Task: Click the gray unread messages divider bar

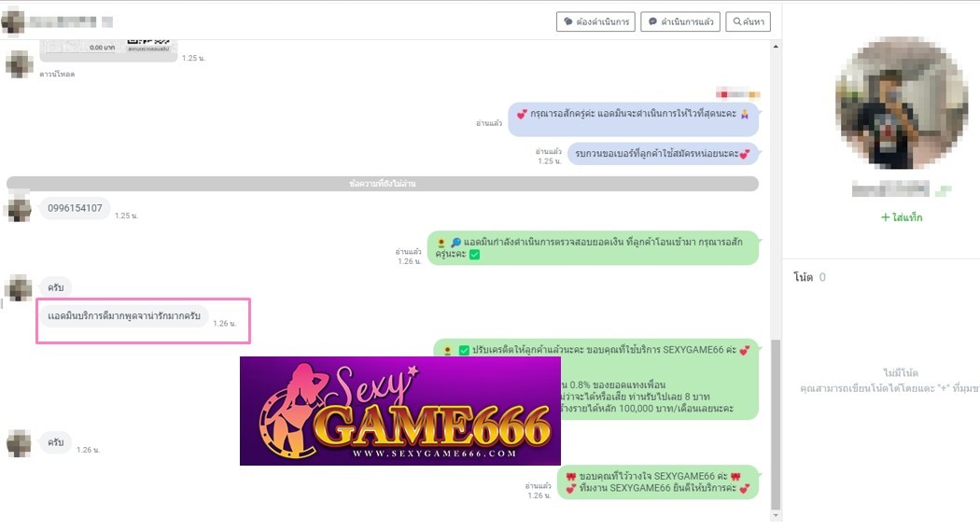Action: (x=383, y=184)
